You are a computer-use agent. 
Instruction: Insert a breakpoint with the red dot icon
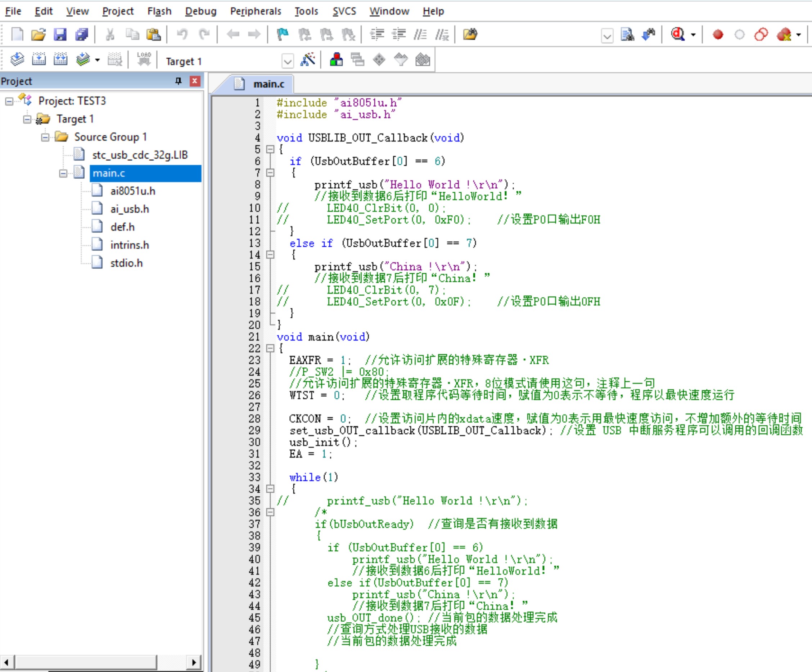pos(718,35)
